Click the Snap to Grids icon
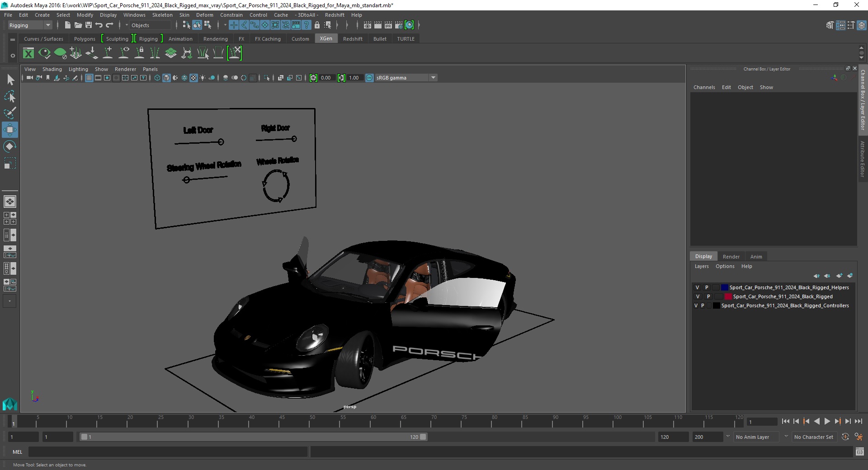The height and width of the screenshot is (470, 868). [x=234, y=25]
